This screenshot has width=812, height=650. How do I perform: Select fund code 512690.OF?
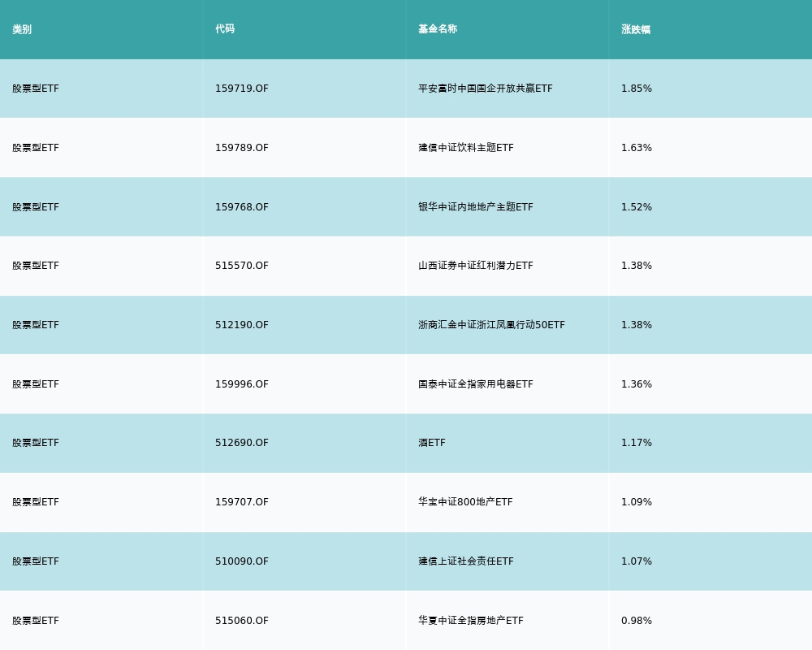(x=242, y=443)
